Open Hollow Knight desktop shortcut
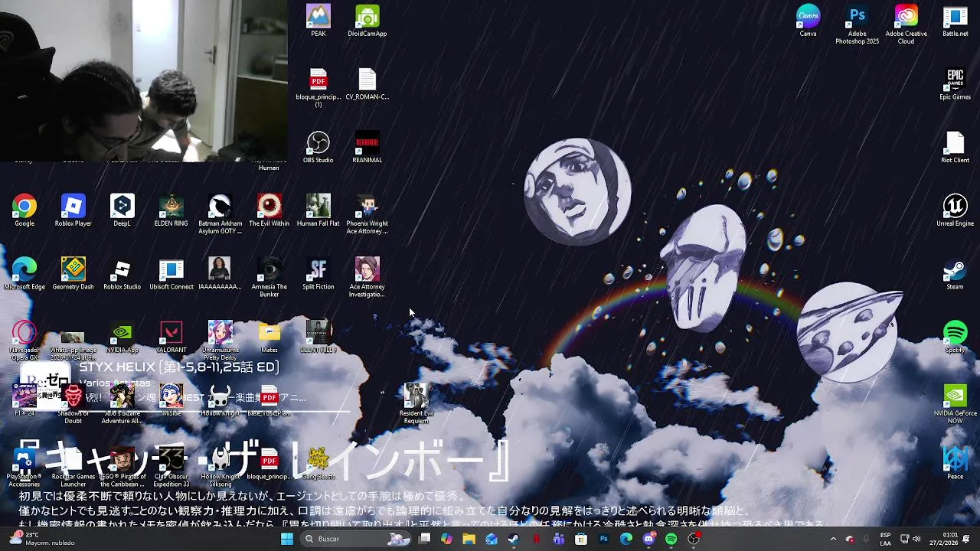The image size is (980, 551). [220, 400]
